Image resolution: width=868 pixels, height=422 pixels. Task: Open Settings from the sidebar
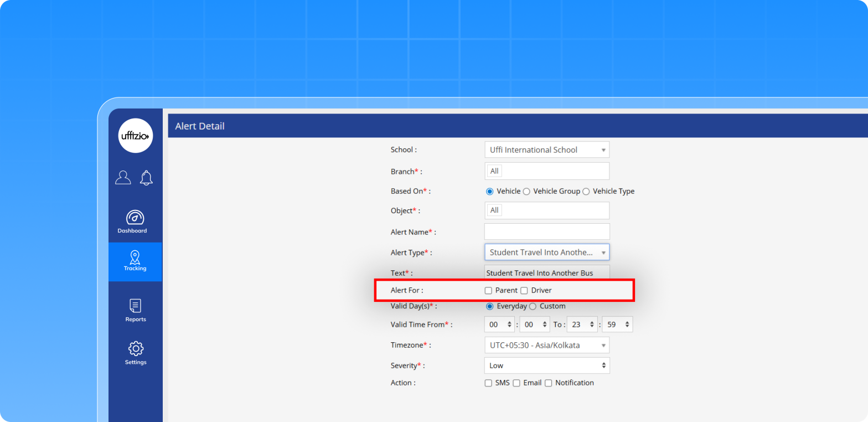(135, 353)
